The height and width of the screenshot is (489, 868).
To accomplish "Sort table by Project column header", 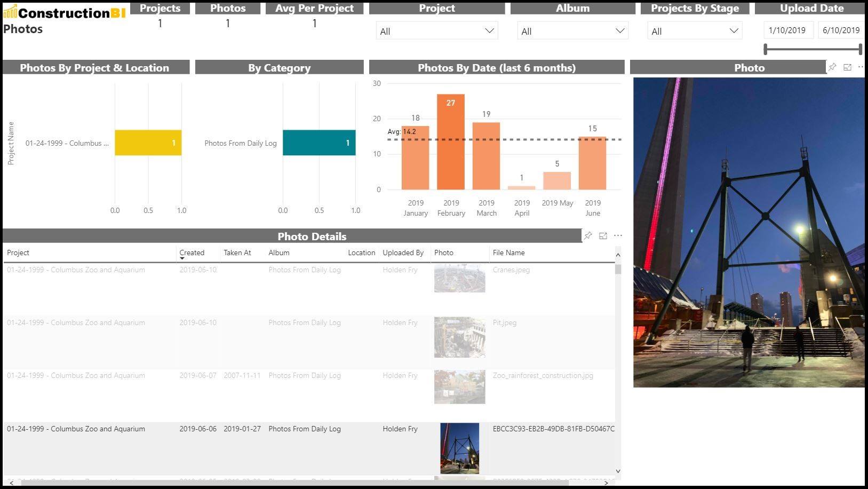I will point(18,253).
